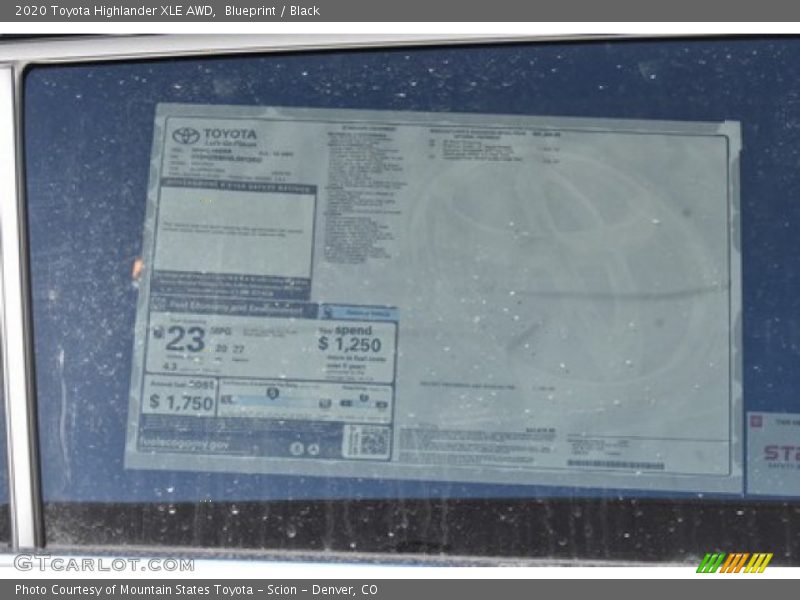Viewport: 800px width, 600px height.
Task: Click the 23 MPG combined fuel economy figure
Action: 186,339
